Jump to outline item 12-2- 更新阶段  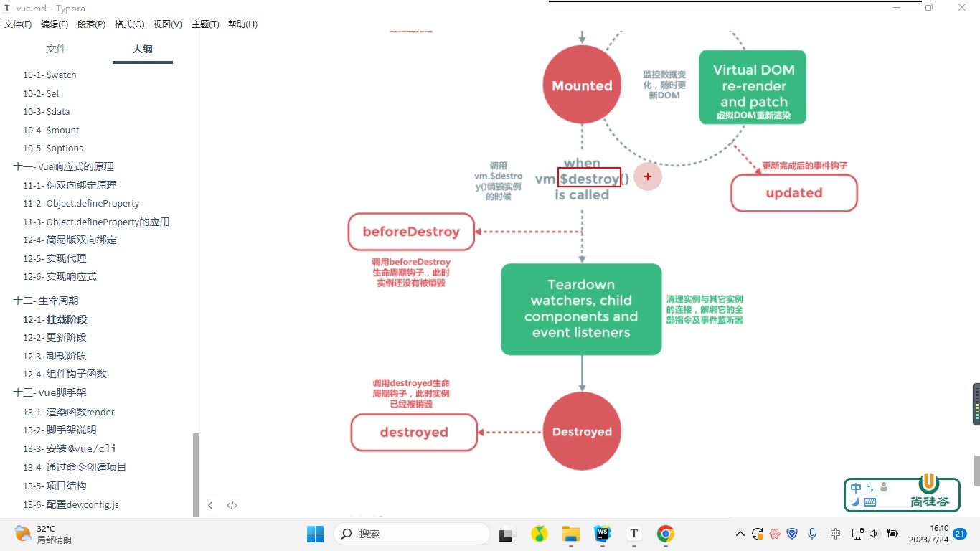(55, 337)
